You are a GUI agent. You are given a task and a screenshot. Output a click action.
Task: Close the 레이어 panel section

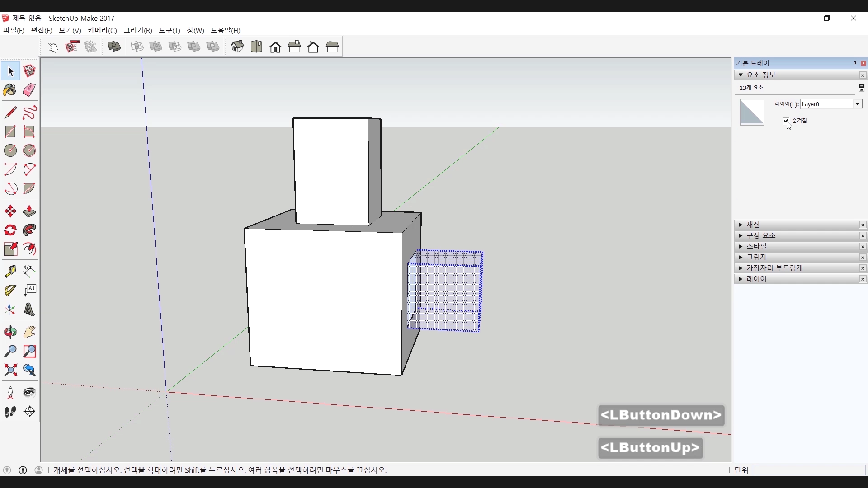[863, 279]
